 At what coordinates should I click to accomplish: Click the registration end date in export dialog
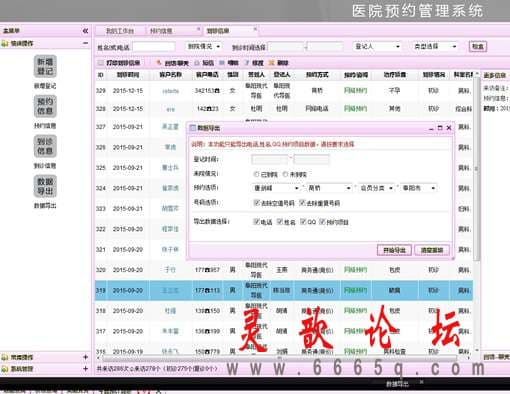[311, 160]
